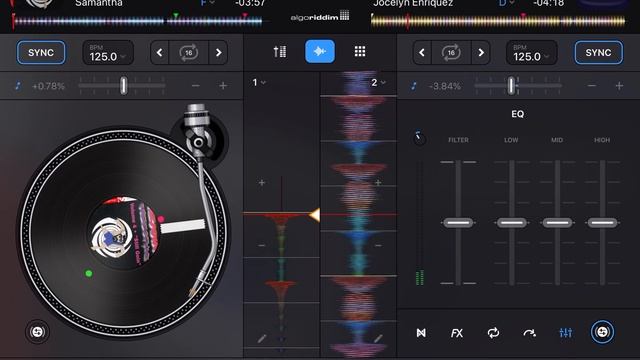The width and height of the screenshot is (640, 360).
Task: Zoom out the deck 2 waveform
Action: (x=378, y=245)
